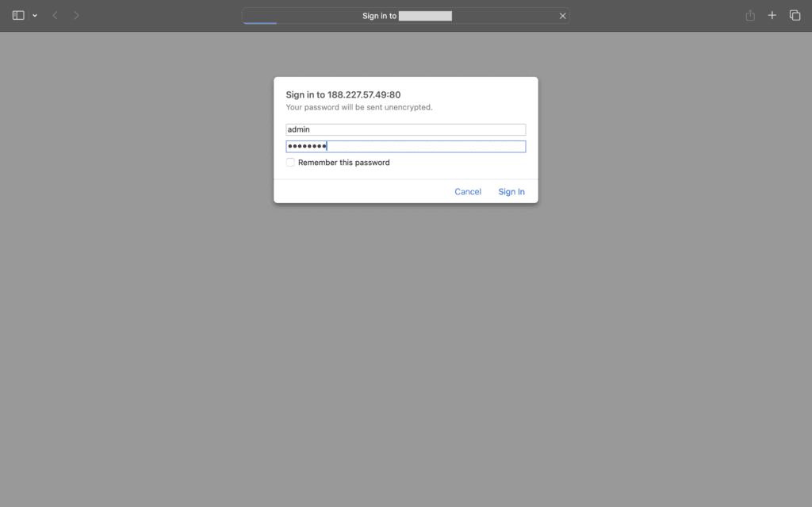Show the tab overview icon
The width and height of the screenshot is (812, 507).
pyautogui.click(x=795, y=15)
